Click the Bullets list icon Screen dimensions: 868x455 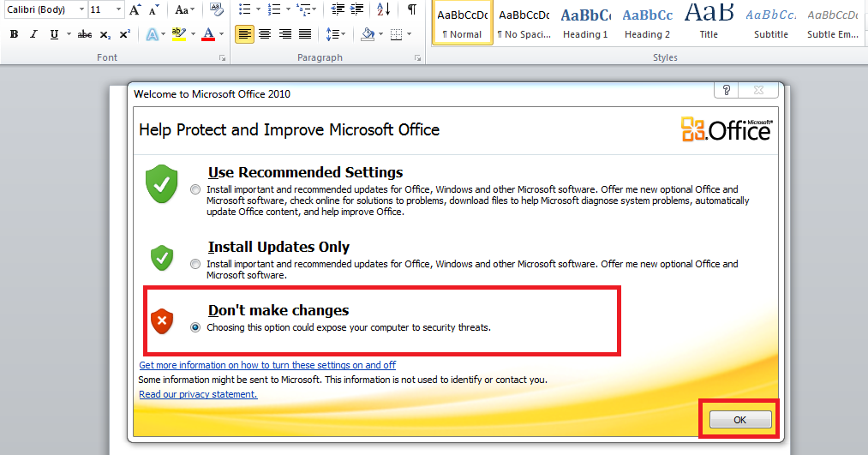coord(244,9)
